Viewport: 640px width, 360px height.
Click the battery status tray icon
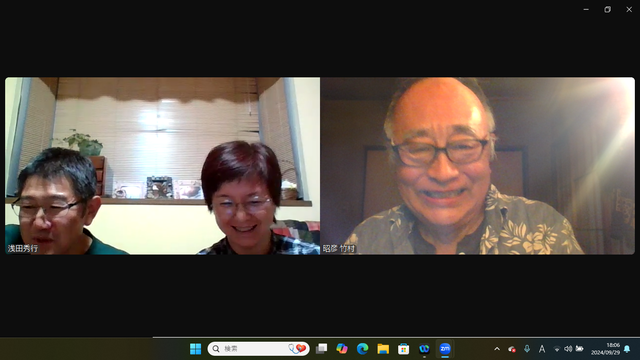[580, 349]
